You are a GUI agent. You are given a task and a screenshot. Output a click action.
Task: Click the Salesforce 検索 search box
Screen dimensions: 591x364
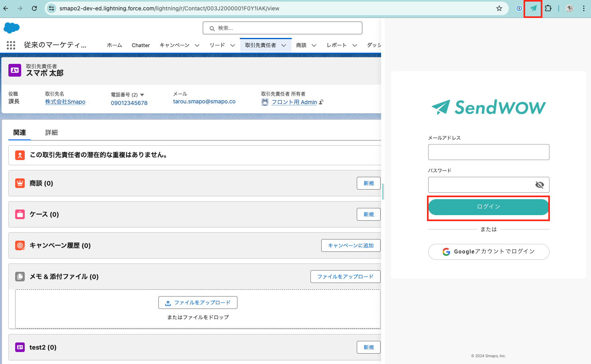283,28
